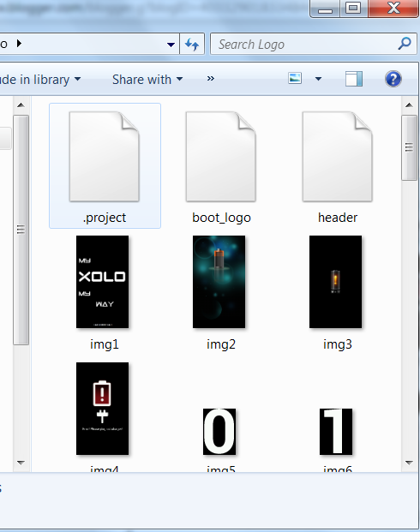Open the help question mark icon
The width and height of the screenshot is (420, 532).
click(393, 79)
